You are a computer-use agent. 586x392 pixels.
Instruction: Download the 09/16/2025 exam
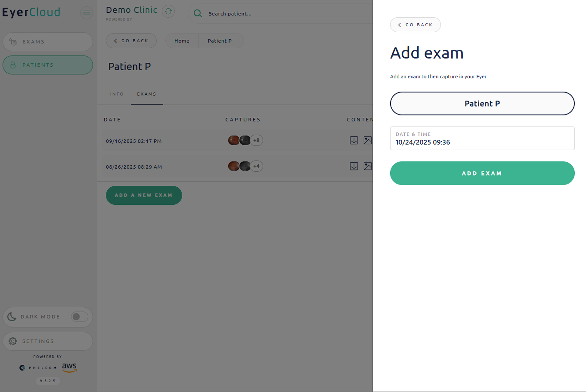[x=354, y=140]
